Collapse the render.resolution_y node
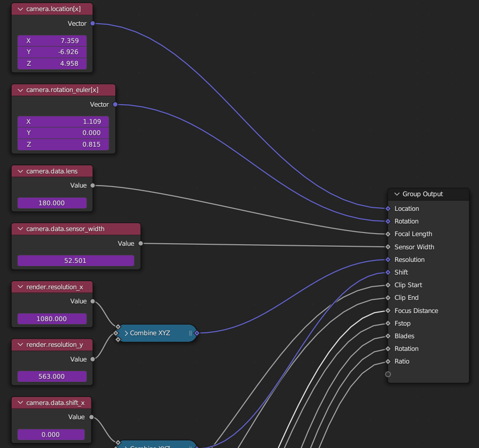The image size is (479, 448). (20, 345)
